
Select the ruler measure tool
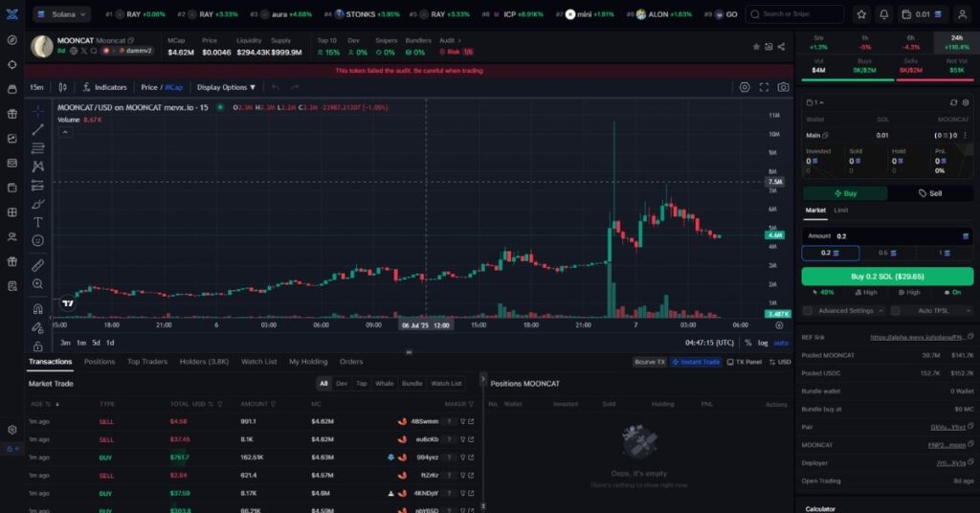[x=37, y=265]
